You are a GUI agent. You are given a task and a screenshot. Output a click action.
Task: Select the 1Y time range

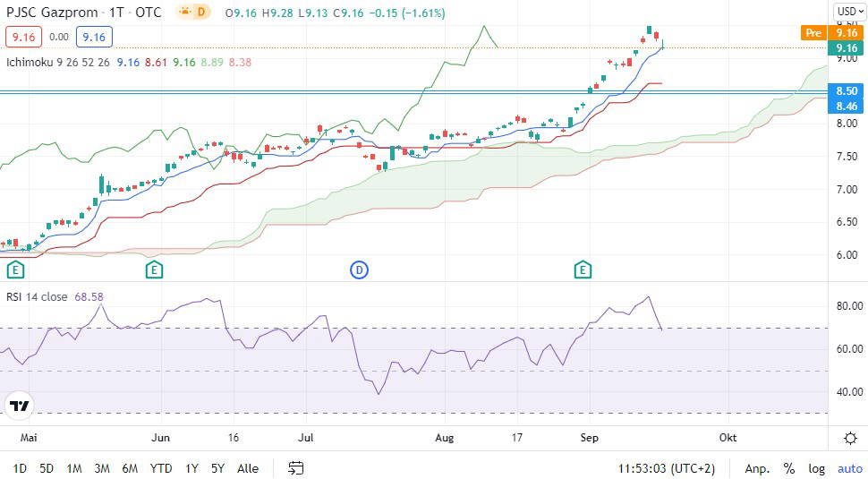coord(191,468)
